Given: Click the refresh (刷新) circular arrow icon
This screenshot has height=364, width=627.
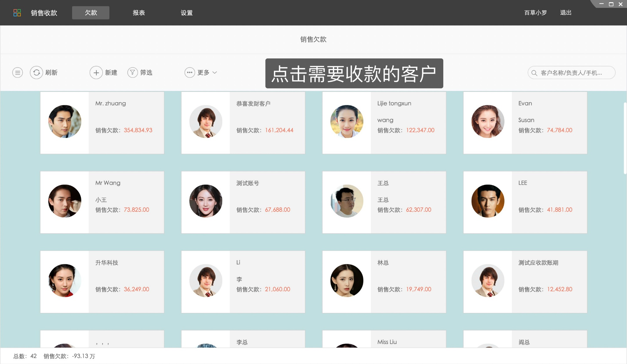Looking at the screenshot, I should (36, 72).
